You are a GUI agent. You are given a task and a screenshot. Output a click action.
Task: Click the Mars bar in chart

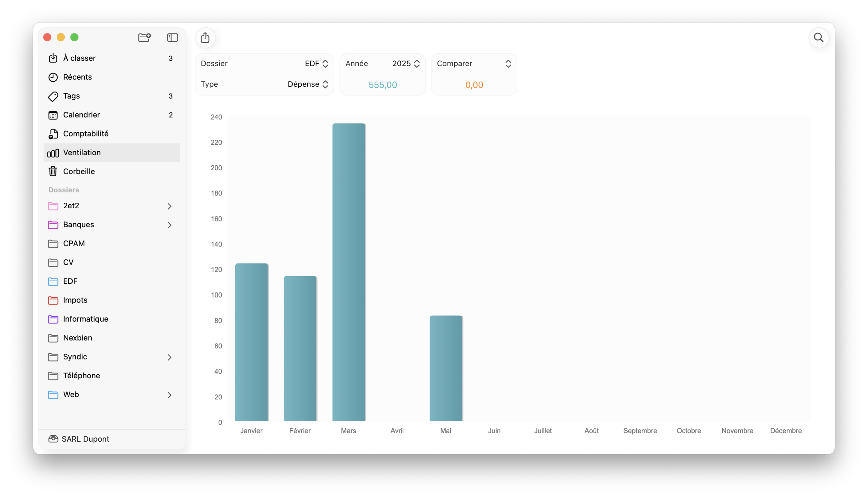click(349, 272)
